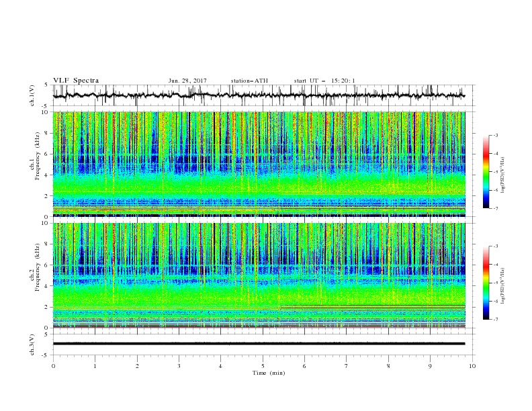The width and height of the screenshot is (532, 411).
Task: Click the "ch.3(V)" waveform axis label
Action: (32, 345)
